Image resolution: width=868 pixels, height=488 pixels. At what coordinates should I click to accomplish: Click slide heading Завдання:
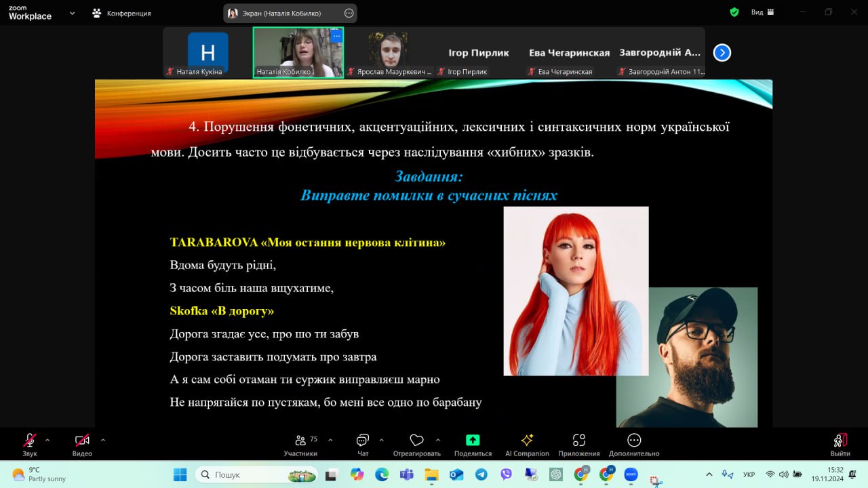pyautogui.click(x=429, y=176)
